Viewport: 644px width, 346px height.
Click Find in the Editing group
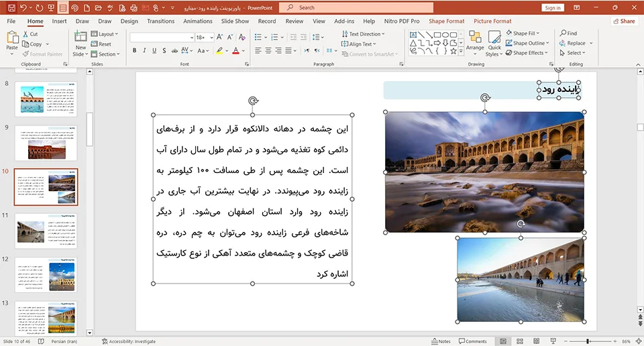(568, 34)
